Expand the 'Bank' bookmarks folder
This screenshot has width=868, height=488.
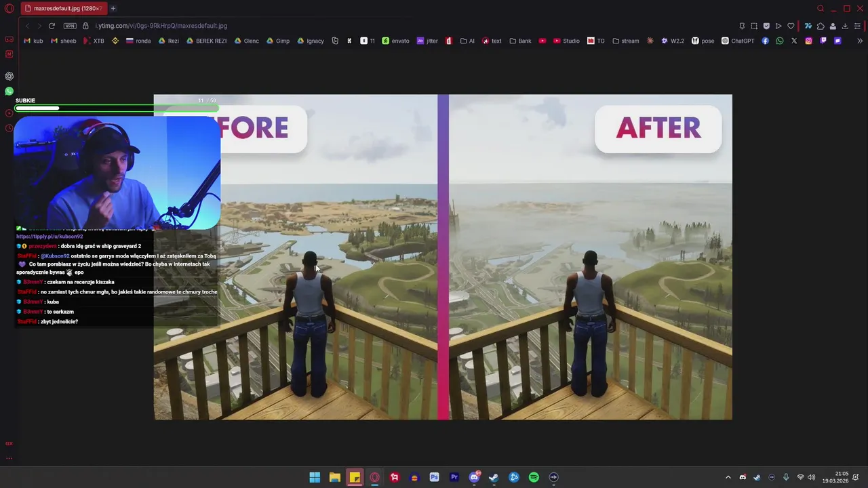coord(520,41)
